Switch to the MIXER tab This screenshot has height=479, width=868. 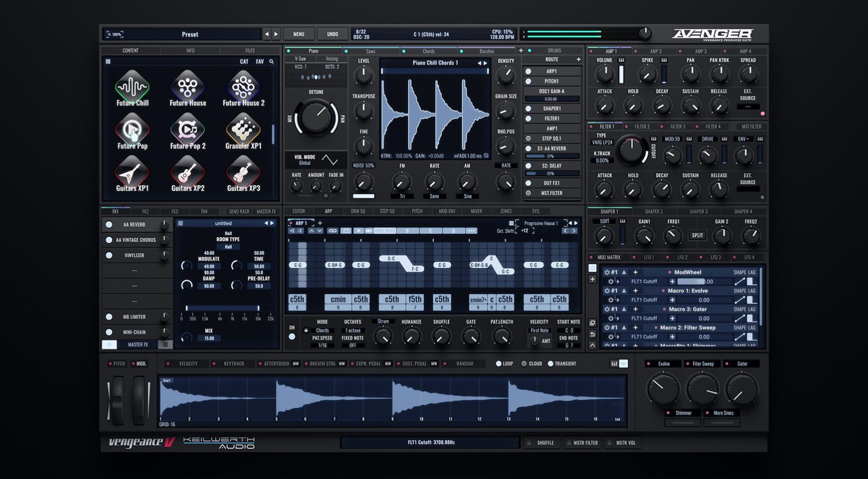pyautogui.click(x=475, y=211)
